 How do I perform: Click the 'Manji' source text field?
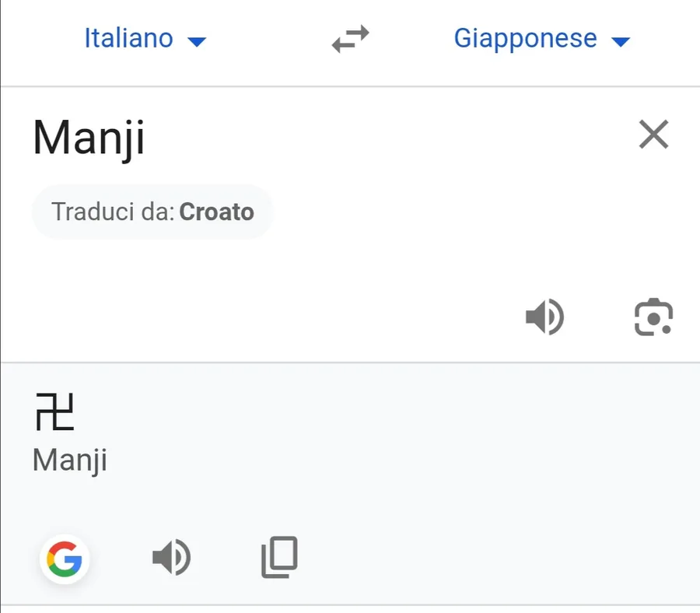coord(89,138)
